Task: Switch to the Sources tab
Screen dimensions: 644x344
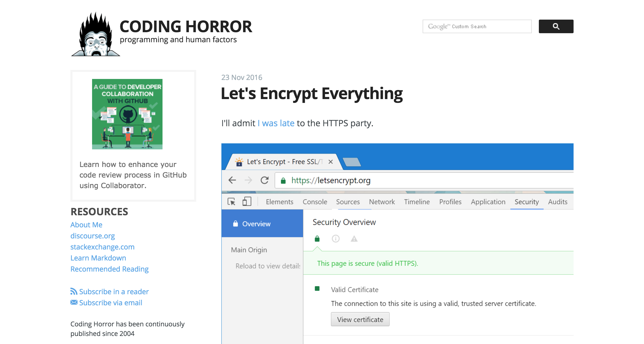Action: pos(348,202)
